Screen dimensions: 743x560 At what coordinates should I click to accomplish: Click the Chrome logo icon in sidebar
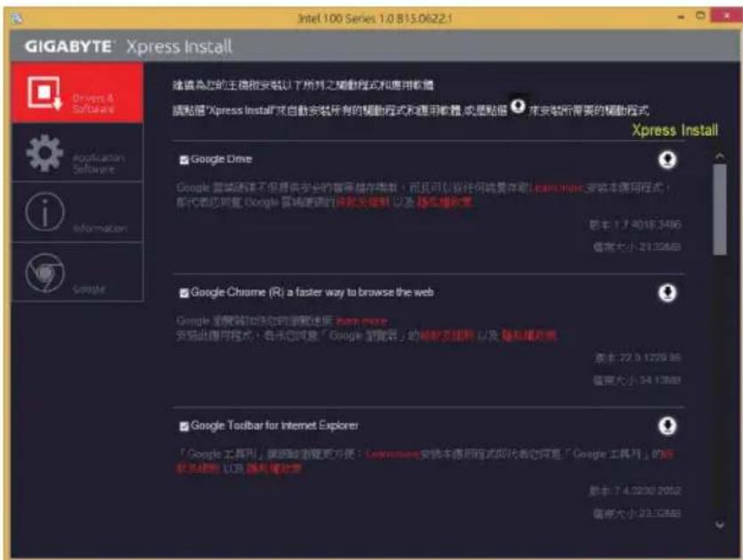44,272
